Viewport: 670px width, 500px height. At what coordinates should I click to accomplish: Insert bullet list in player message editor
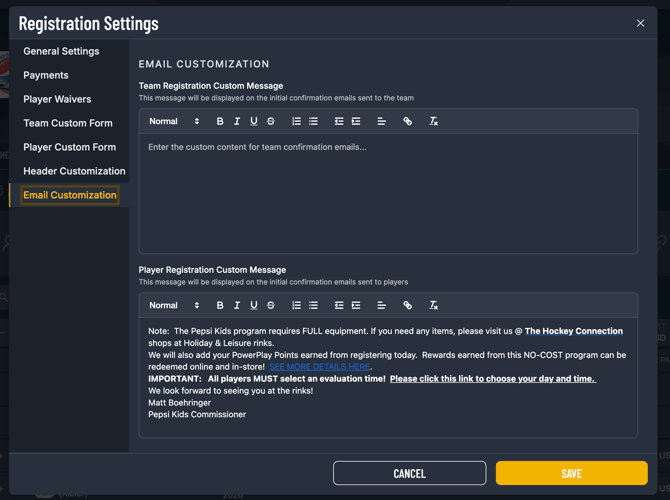pyautogui.click(x=313, y=305)
